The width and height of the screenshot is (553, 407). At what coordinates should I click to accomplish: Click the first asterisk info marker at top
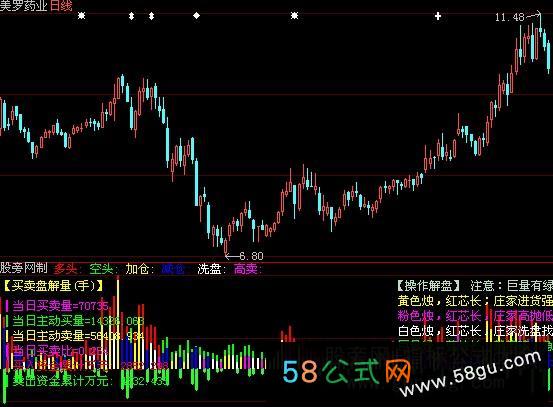(81, 16)
